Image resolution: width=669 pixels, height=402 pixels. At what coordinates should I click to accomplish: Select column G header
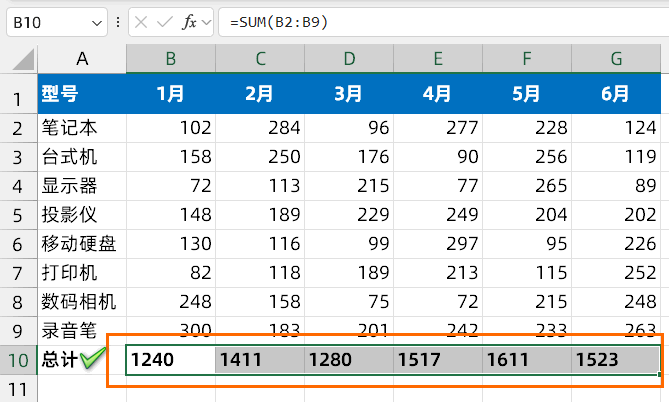[616, 59]
